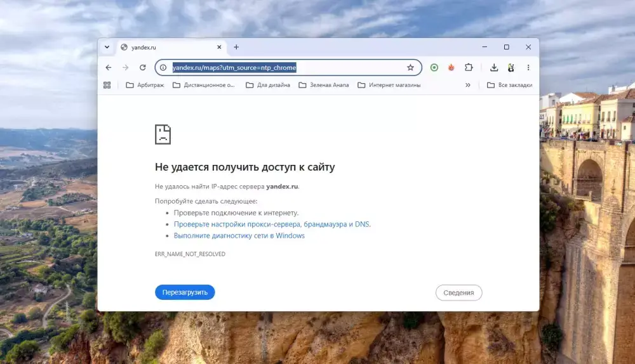Run Windows network diagnostics link
The image size is (635, 364).
(239, 235)
